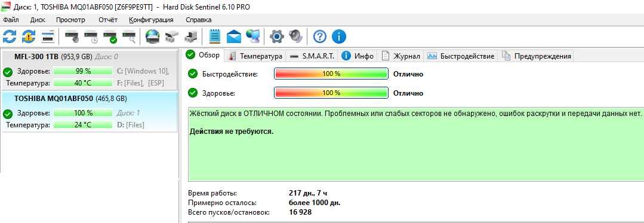Screen dimensions: 644x223
Task: Click the overview Здоровье 100 % gradient bar
Action: [x=331, y=93]
